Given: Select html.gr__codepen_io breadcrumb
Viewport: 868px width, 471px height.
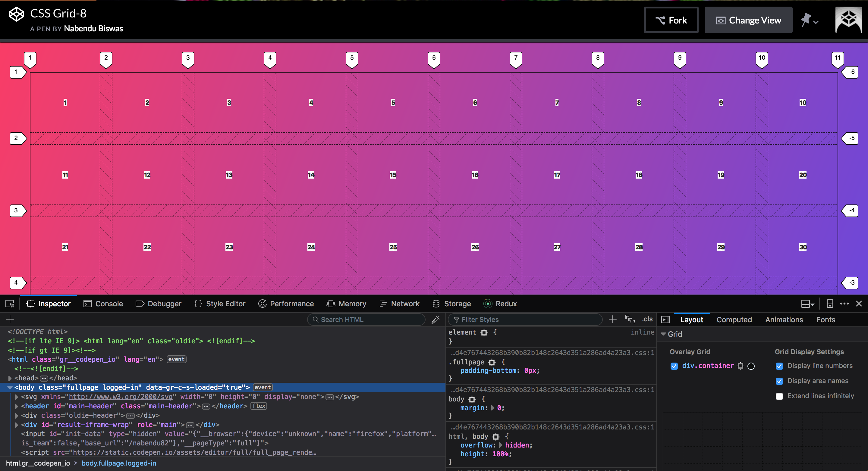Looking at the screenshot, I should point(38,463).
